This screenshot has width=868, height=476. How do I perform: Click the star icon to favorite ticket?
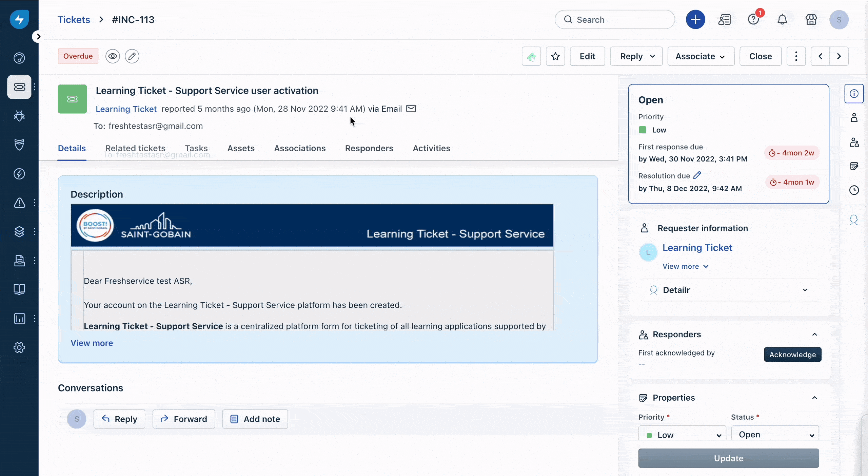555,56
